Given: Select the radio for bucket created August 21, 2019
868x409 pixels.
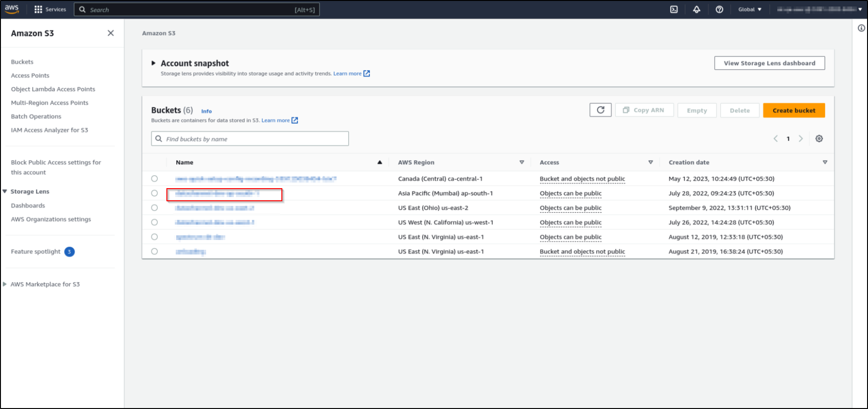Looking at the screenshot, I should [x=154, y=251].
